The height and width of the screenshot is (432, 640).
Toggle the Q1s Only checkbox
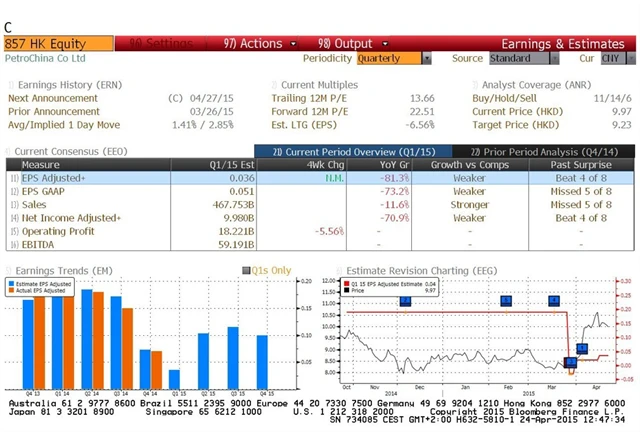(x=246, y=271)
